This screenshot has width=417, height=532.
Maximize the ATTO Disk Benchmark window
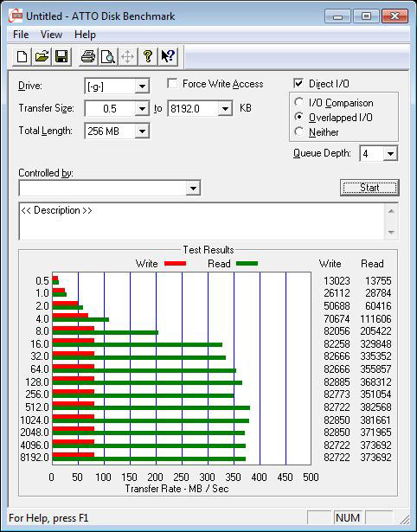(x=366, y=16)
